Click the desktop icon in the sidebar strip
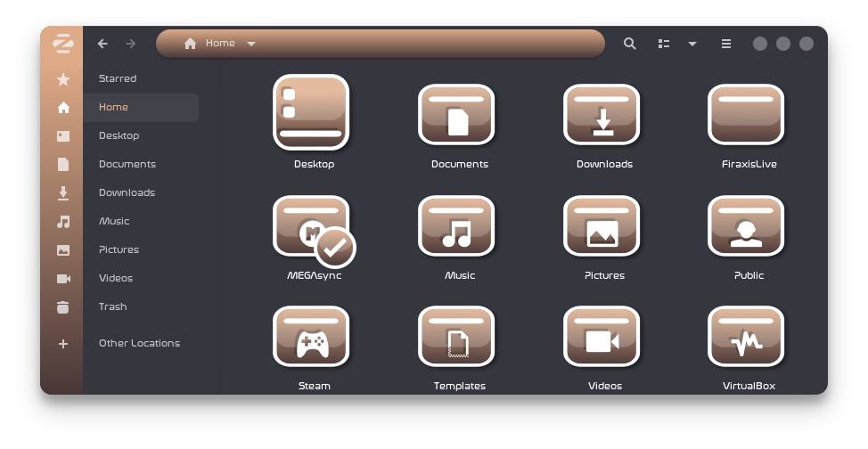 63,135
